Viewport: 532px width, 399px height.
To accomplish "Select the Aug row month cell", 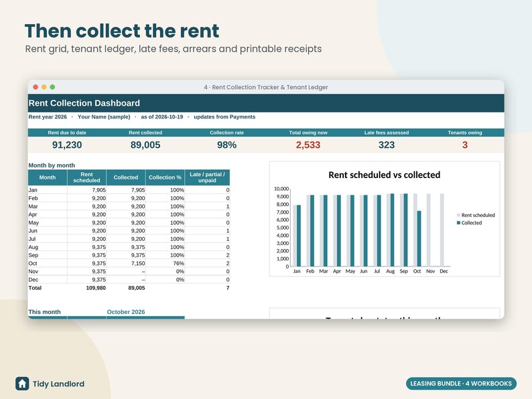I will pos(48,247).
